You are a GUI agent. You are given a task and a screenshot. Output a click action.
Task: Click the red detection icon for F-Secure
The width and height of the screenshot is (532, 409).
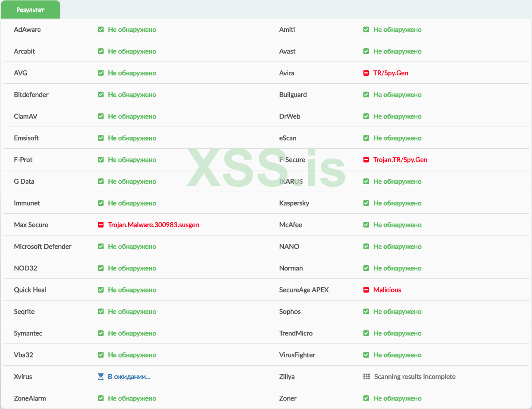[x=366, y=160]
